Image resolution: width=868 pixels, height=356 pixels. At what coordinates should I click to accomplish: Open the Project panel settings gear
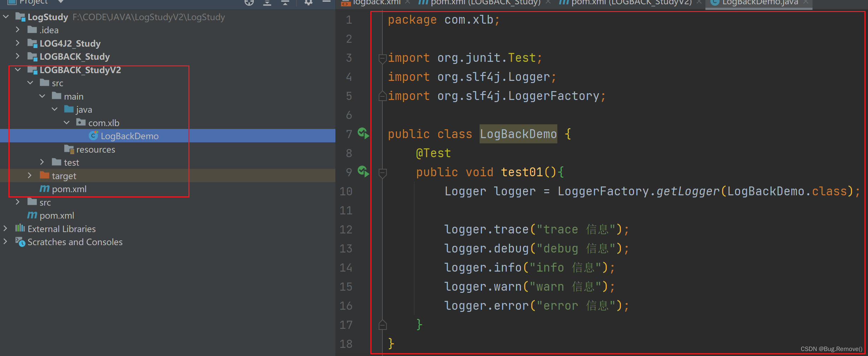(308, 3)
